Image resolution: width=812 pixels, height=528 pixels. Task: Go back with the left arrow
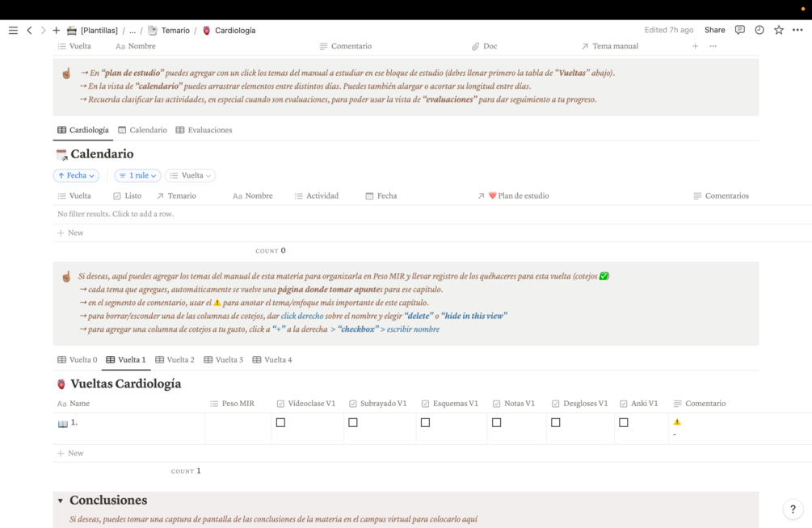click(x=30, y=31)
